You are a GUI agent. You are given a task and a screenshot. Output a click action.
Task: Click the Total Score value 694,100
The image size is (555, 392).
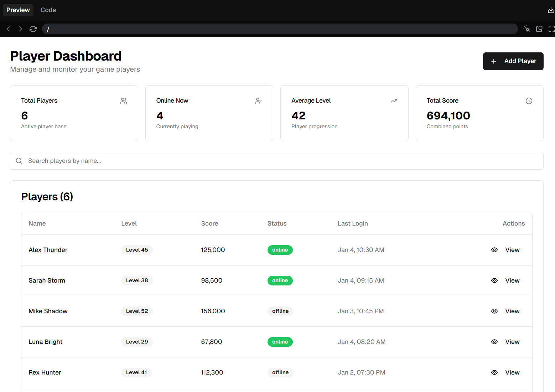(x=448, y=116)
